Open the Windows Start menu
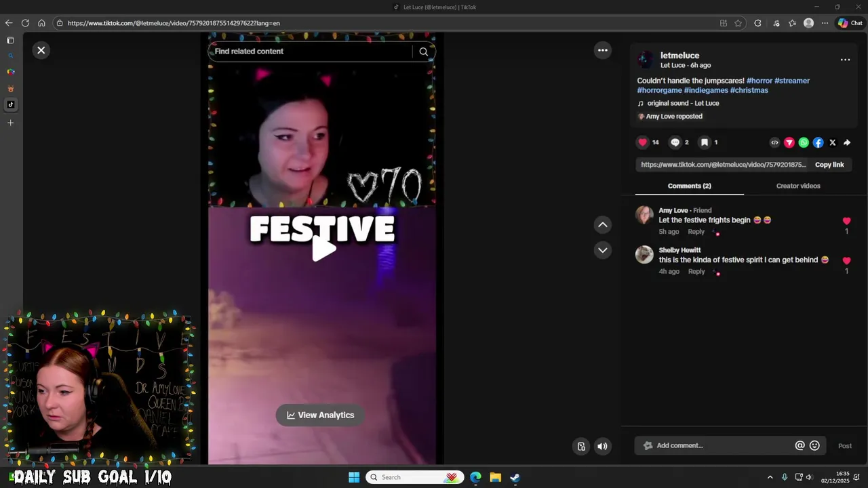The height and width of the screenshot is (488, 868). click(x=354, y=477)
